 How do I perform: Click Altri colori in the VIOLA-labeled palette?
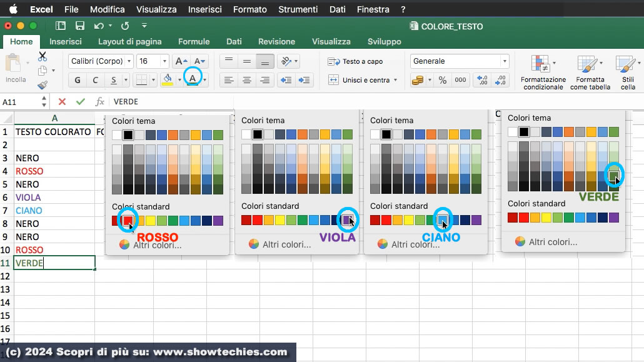[x=279, y=244]
